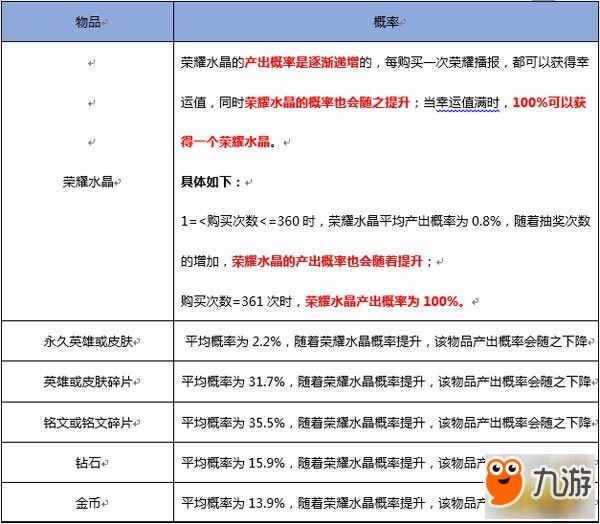Click the text 购买次数=361次时

(236, 301)
